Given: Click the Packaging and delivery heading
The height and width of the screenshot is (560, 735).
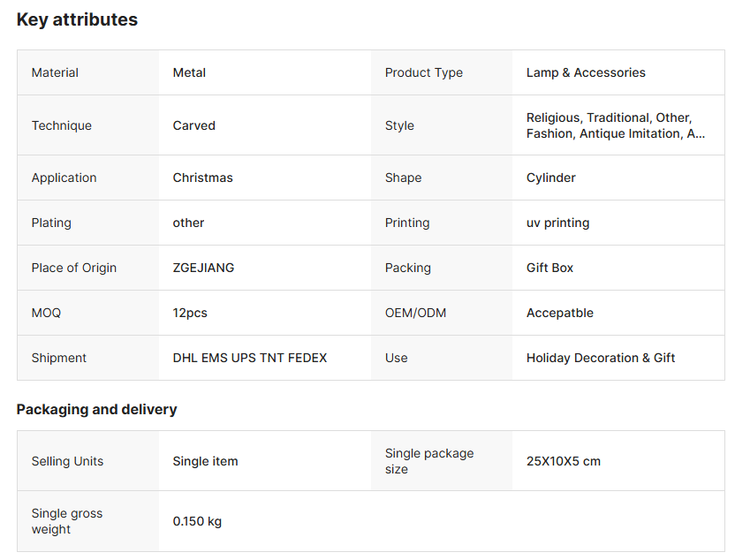Looking at the screenshot, I should (x=96, y=409).
